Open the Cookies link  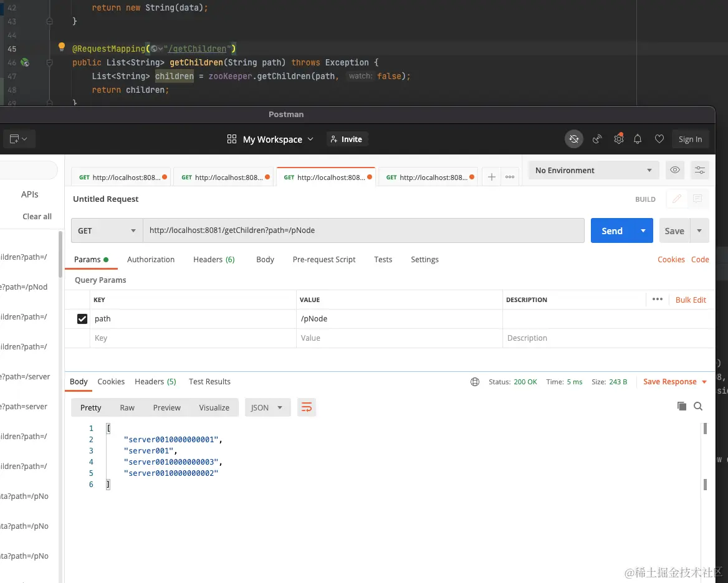point(671,259)
